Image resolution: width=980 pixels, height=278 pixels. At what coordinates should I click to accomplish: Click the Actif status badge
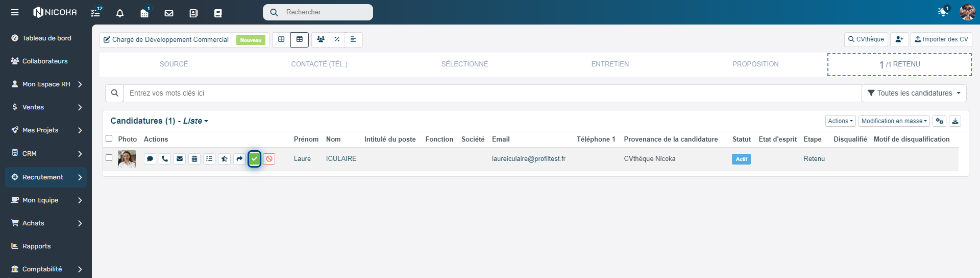pos(741,159)
